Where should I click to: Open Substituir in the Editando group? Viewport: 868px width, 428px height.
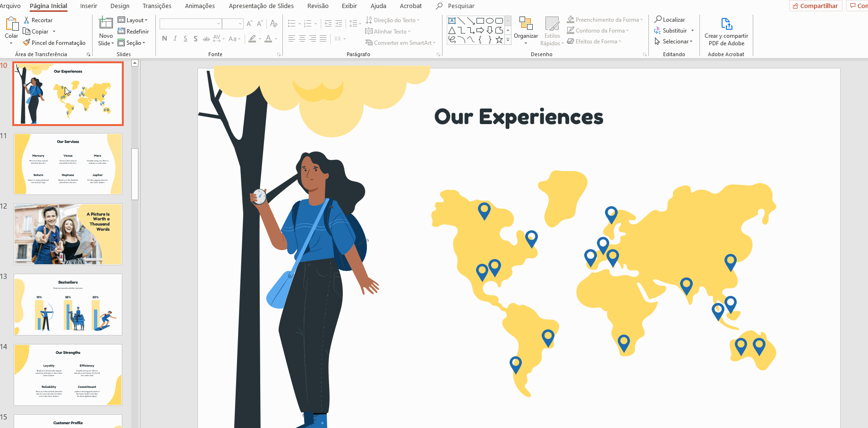(x=674, y=30)
